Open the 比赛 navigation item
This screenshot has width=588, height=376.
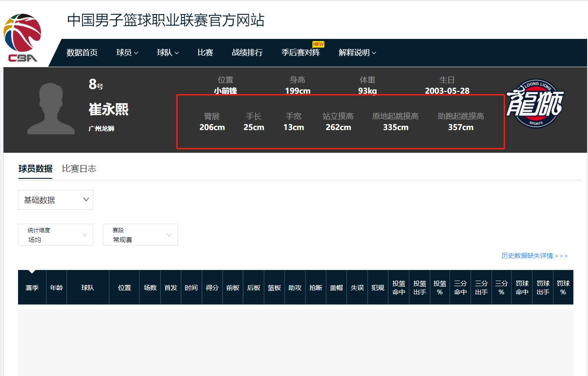pyautogui.click(x=205, y=53)
